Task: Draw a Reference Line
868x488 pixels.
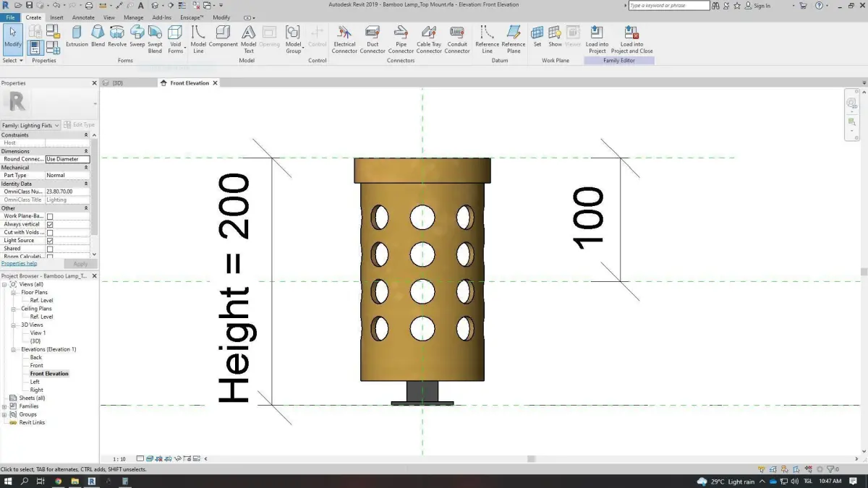Action: pos(487,40)
